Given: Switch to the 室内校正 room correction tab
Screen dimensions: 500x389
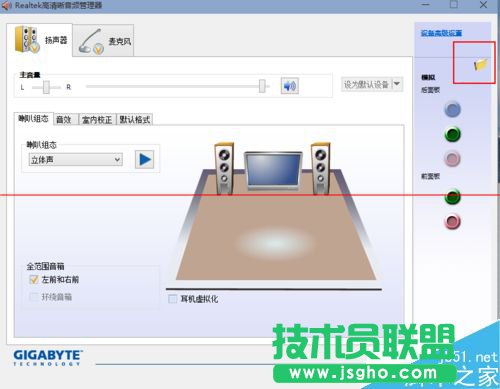Looking at the screenshot, I should [x=97, y=119].
